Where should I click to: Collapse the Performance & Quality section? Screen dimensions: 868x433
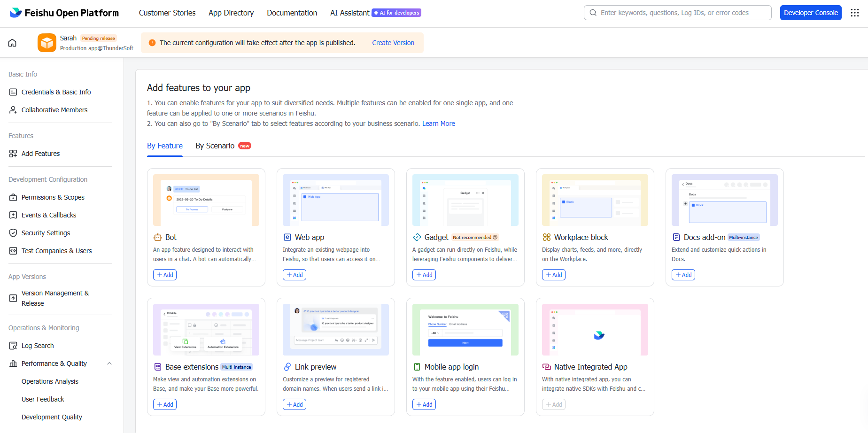coord(109,363)
